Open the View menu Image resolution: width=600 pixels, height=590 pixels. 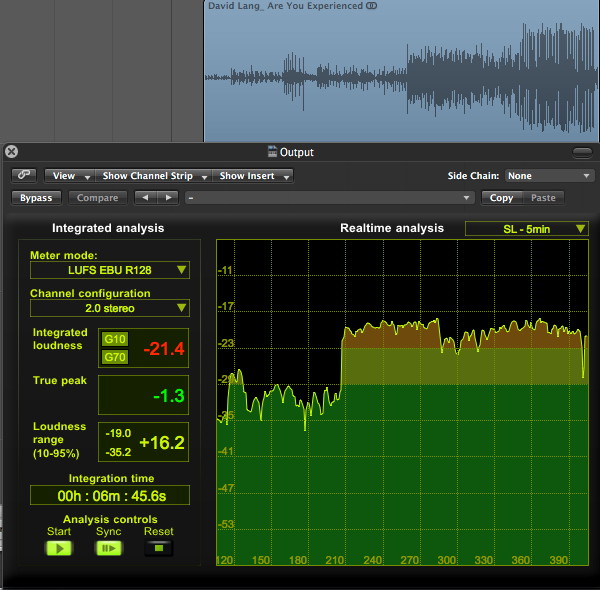pos(70,176)
